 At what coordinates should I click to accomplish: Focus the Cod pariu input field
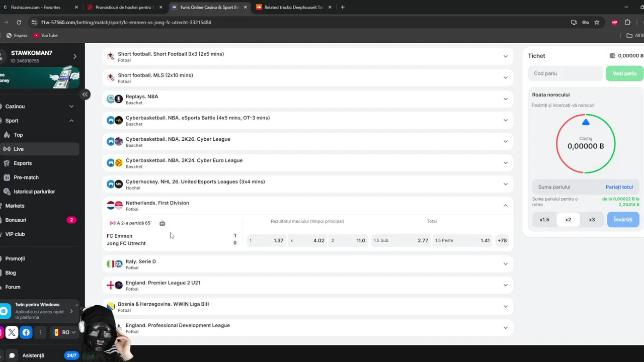click(x=565, y=73)
